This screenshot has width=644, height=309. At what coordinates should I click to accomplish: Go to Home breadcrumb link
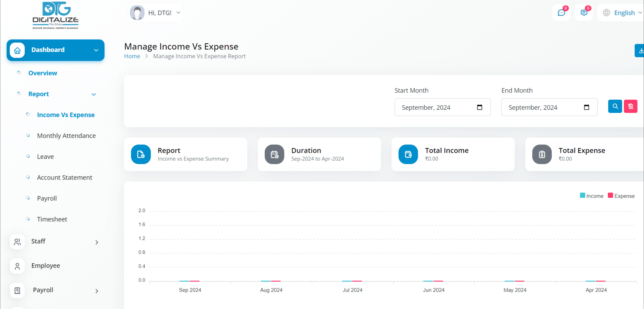(x=132, y=56)
